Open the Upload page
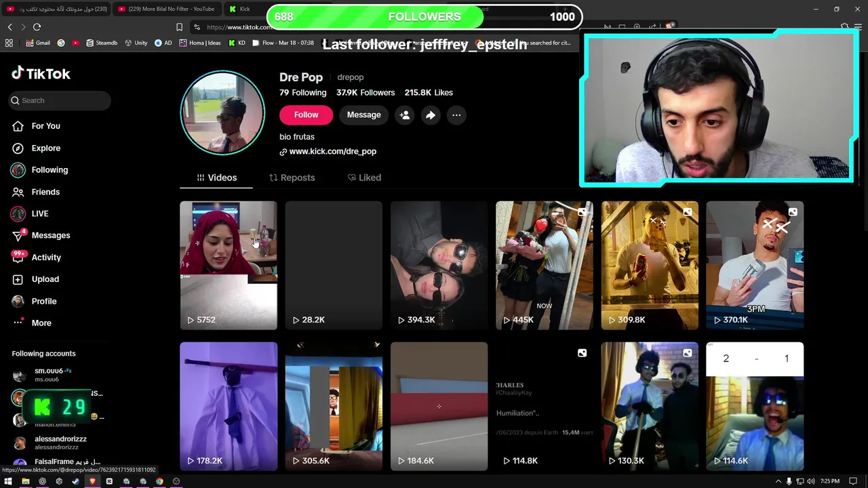Viewport: 868px width, 488px height. tap(35, 279)
